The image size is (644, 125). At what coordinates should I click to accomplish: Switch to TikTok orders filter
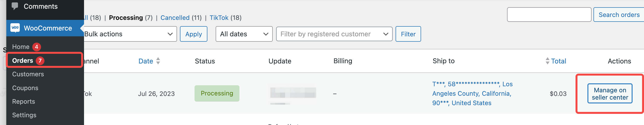pos(219,18)
